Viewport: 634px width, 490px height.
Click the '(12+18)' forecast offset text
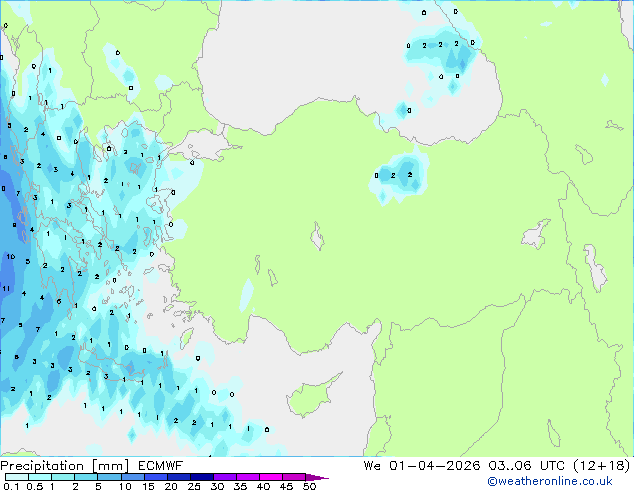(x=602, y=466)
